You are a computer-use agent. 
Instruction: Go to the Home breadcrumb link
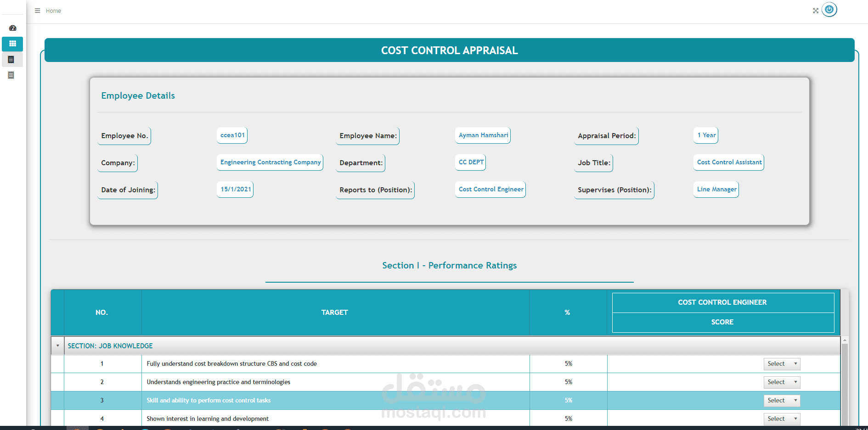(x=53, y=11)
